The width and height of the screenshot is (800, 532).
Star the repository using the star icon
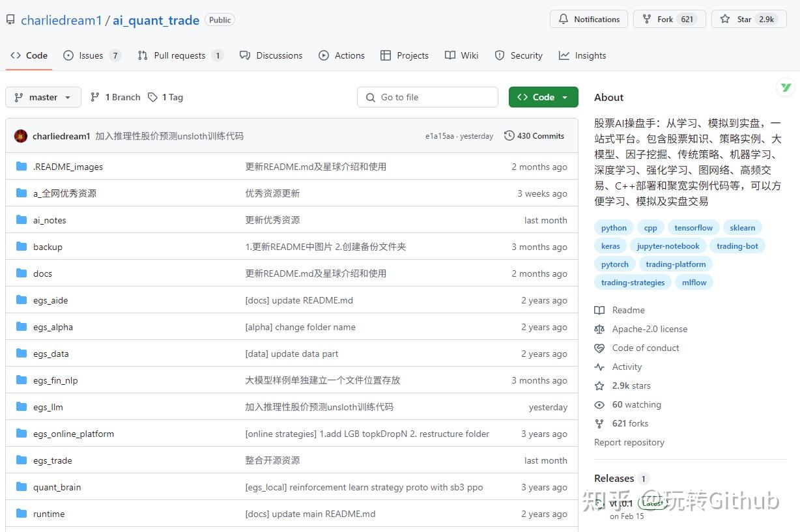(x=724, y=19)
